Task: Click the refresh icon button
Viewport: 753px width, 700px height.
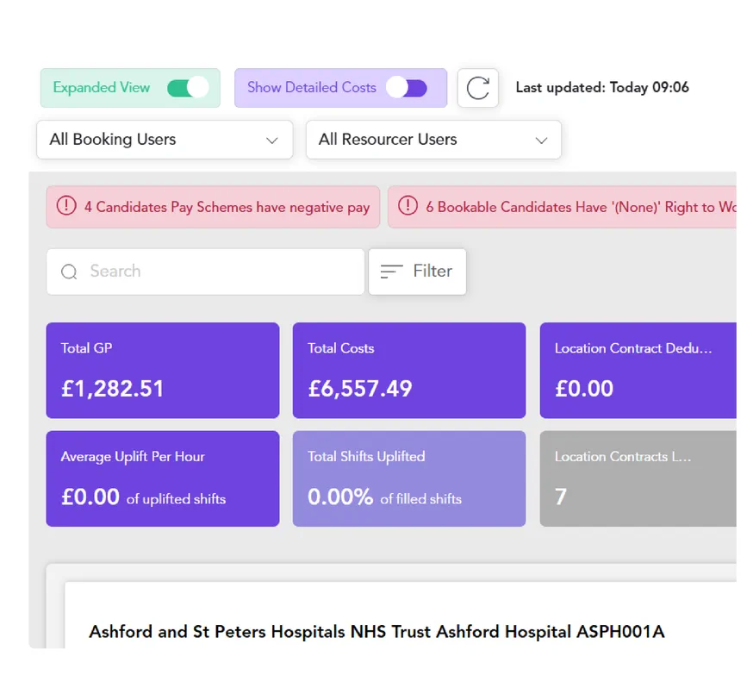Action: coord(478,88)
